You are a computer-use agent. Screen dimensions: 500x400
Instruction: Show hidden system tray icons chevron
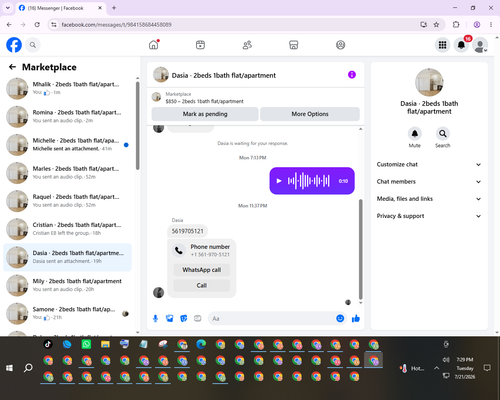coord(436,368)
